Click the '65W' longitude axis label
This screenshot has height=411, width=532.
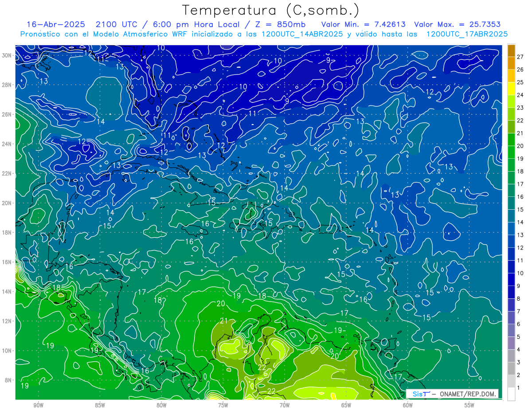point(346,405)
